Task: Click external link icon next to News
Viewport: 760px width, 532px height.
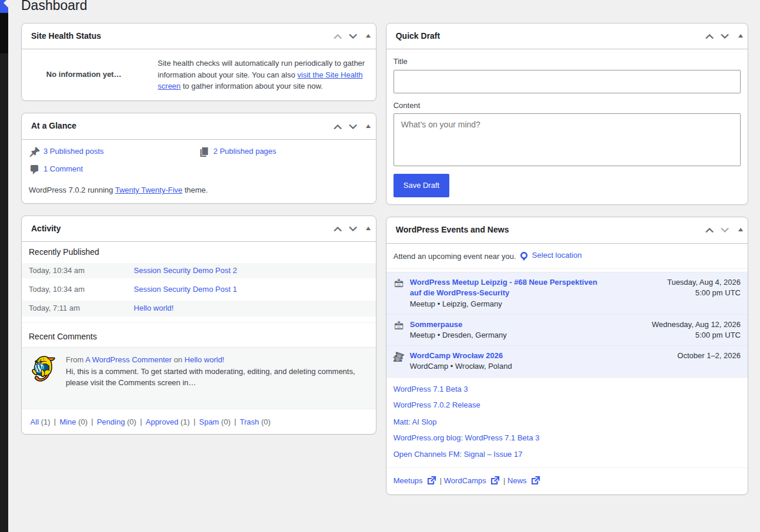Action: pyautogui.click(x=536, y=480)
